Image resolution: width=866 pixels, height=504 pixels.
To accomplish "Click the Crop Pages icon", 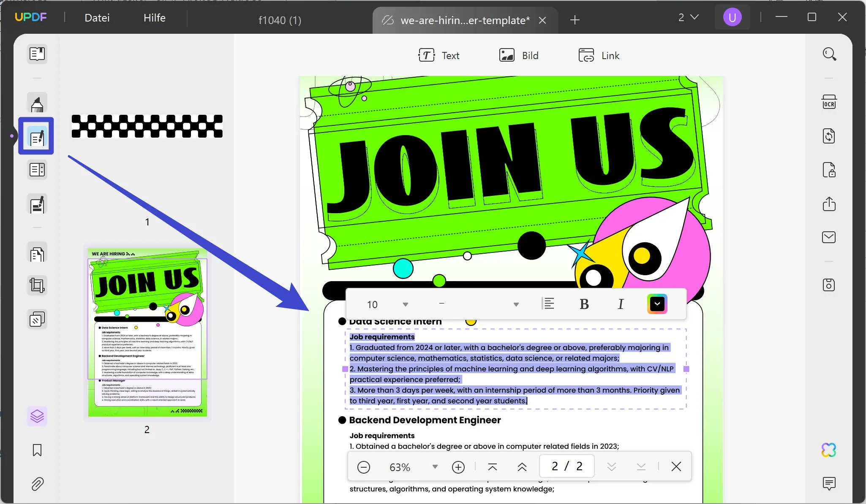I will pyautogui.click(x=37, y=285).
